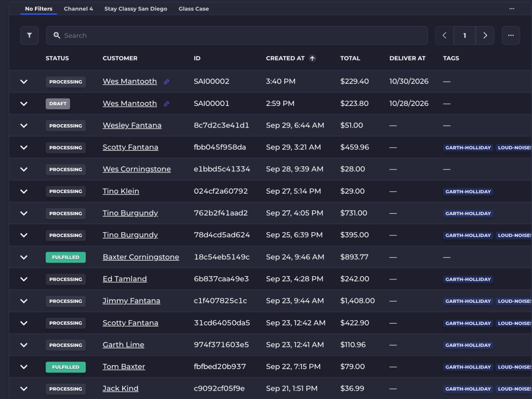
Task: Expand Tom Baxter order row chevron
Action: [x=24, y=367]
